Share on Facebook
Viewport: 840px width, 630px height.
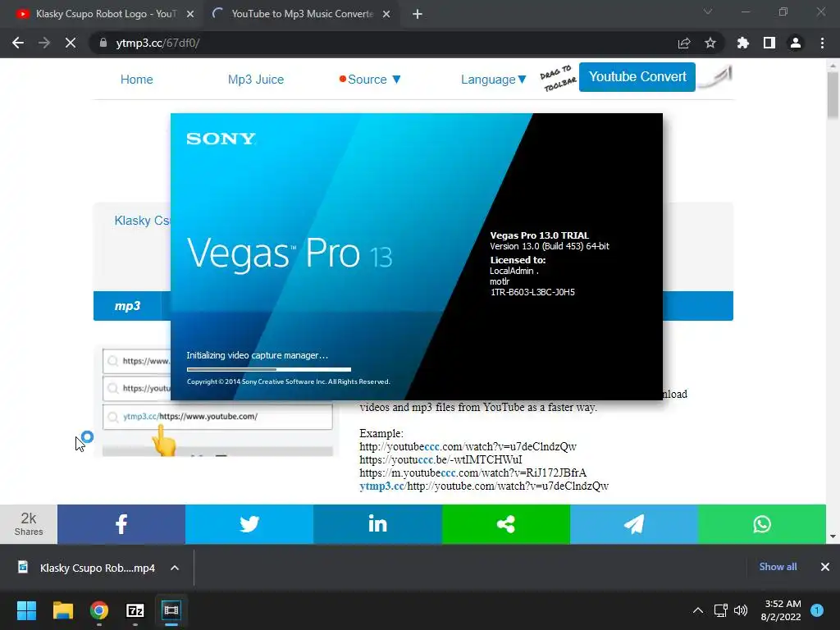[x=121, y=524]
